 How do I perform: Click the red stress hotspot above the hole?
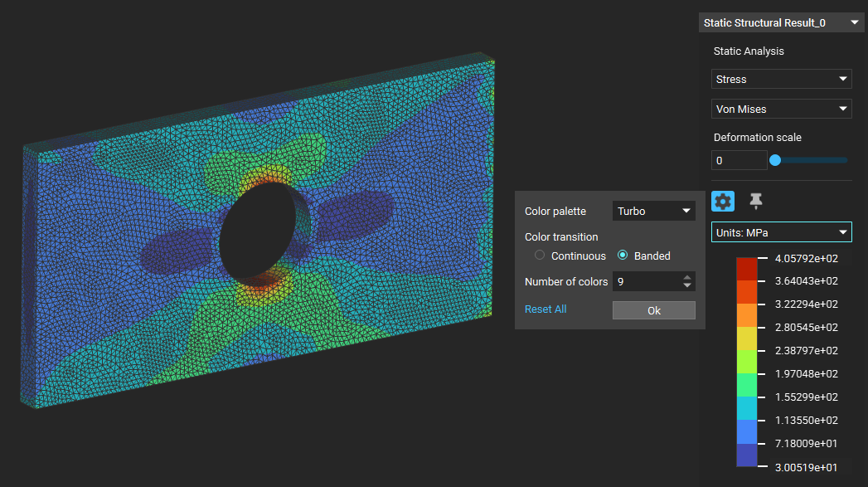(x=267, y=178)
